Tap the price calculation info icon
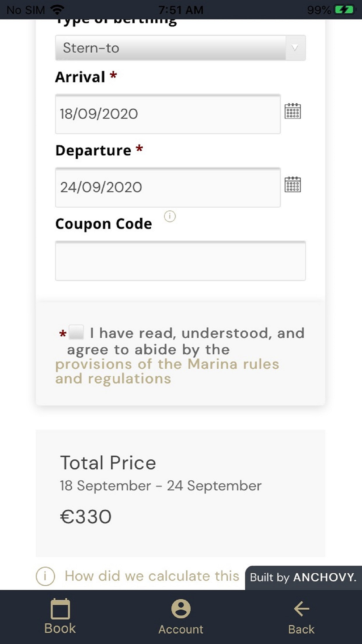 pyautogui.click(x=45, y=576)
